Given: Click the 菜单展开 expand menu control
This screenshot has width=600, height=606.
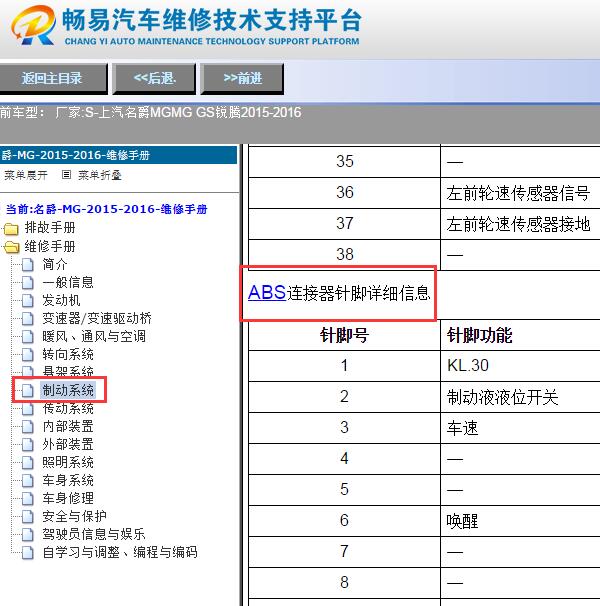Looking at the screenshot, I should tap(26, 175).
